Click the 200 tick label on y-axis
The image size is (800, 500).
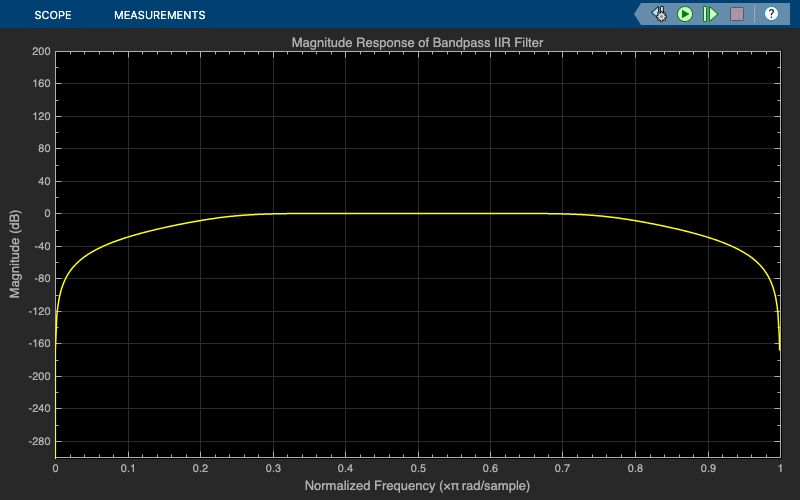41,52
